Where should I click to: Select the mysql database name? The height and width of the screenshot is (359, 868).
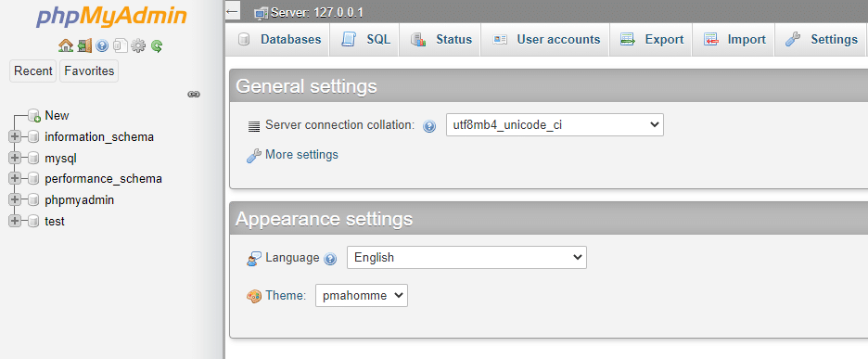pos(61,159)
